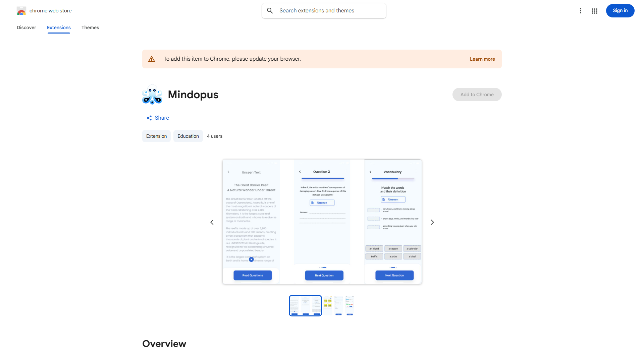The width and height of the screenshot is (644, 362).
Task: Click the Sign in button
Action: [620, 10]
